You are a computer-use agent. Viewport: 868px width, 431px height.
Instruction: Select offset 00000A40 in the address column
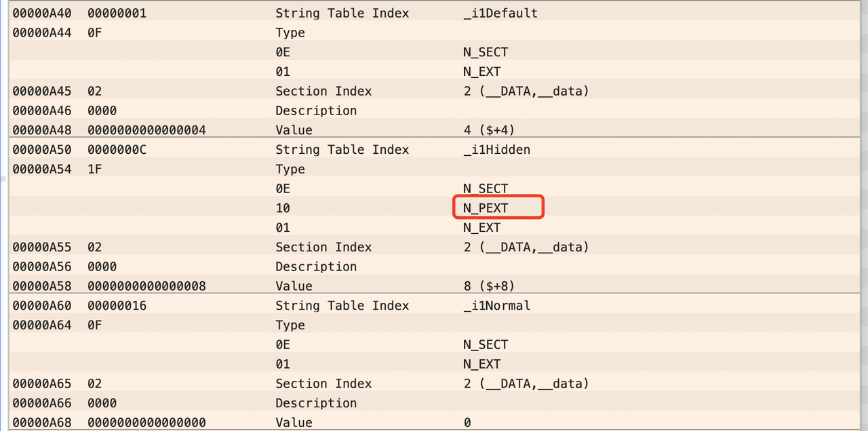(41, 14)
